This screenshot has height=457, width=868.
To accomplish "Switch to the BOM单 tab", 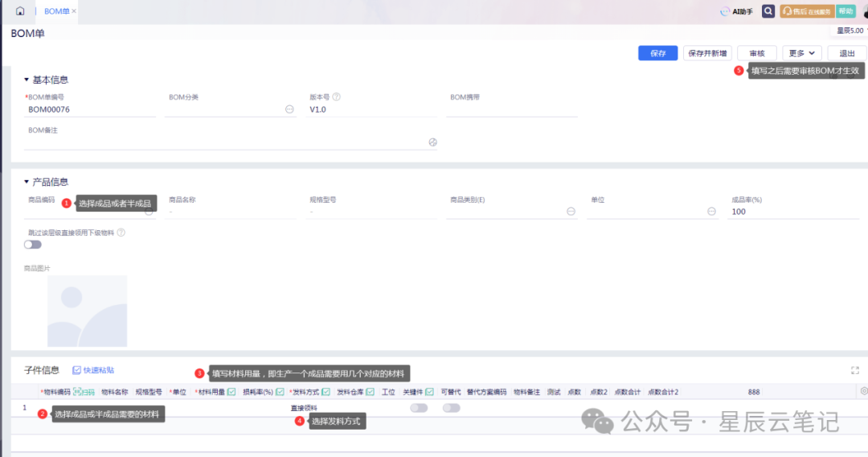I will click(x=56, y=11).
